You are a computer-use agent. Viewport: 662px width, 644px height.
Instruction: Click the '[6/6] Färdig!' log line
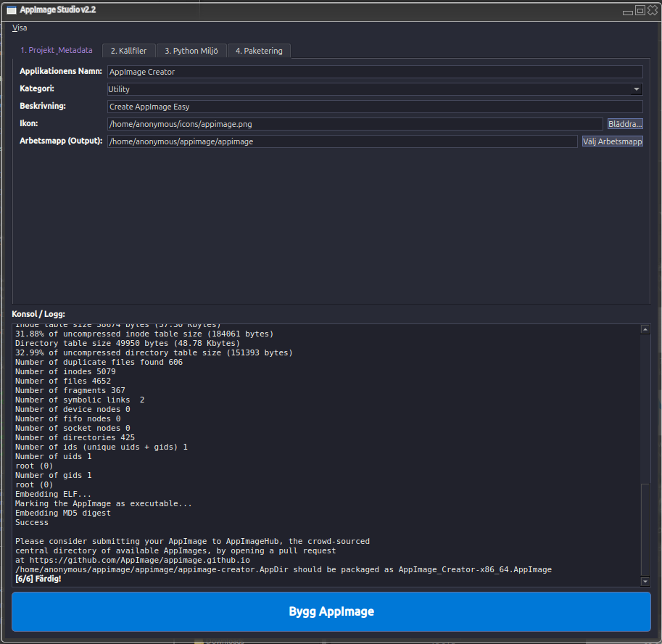[x=38, y=579]
